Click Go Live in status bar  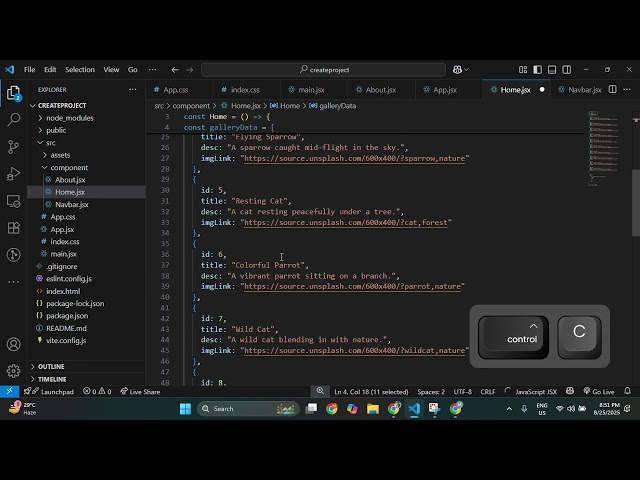click(x=598, y=392)
